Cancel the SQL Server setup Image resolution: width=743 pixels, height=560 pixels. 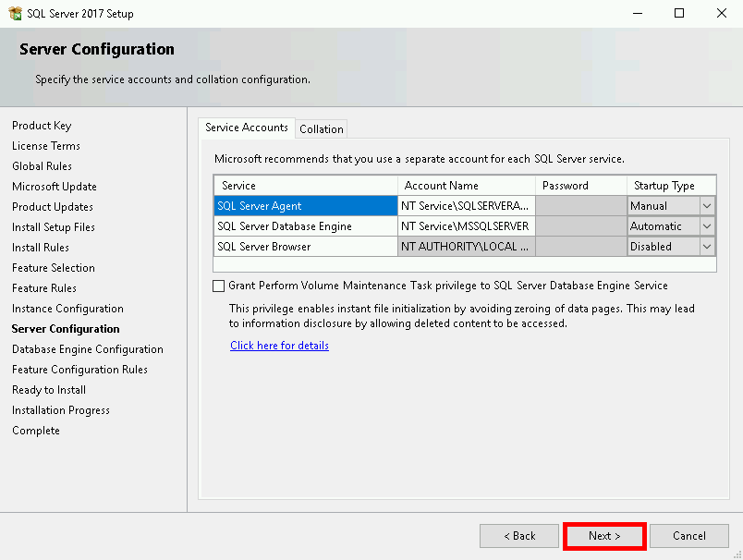coord(688,536)
